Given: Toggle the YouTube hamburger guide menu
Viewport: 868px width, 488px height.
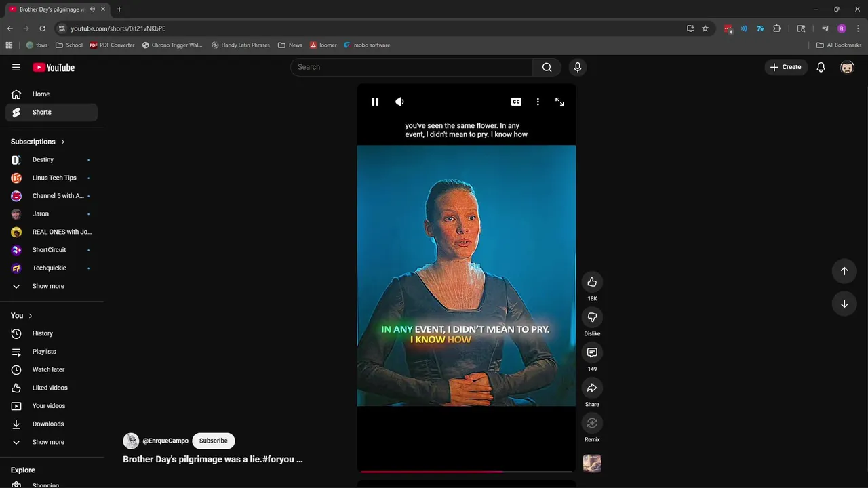Looking at the screenshot, I should 16,67.
